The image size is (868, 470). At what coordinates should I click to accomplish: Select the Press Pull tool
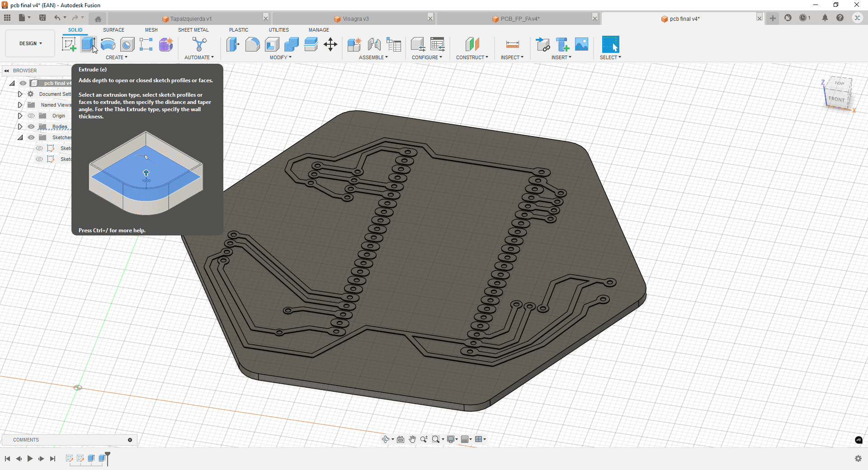[x=233, y=44]
